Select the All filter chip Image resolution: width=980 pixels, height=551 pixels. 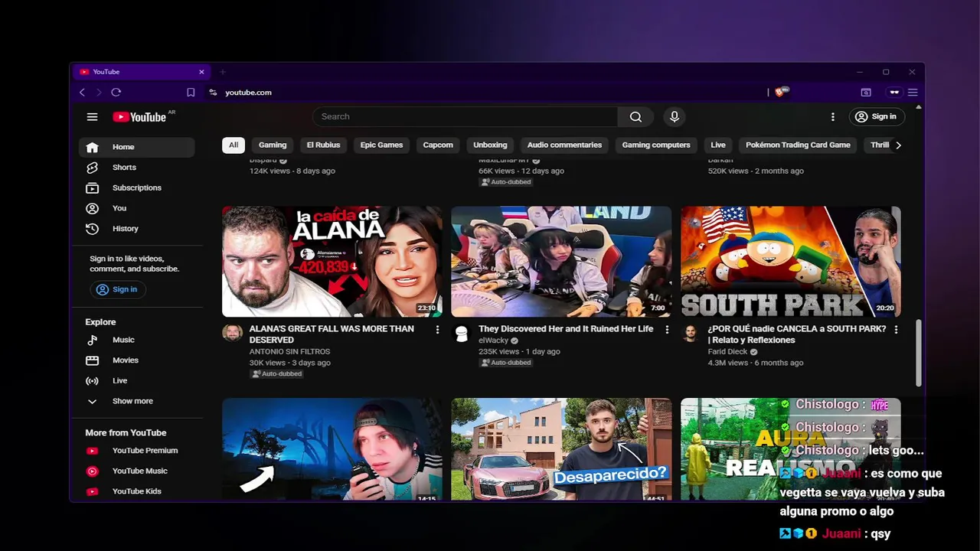pos(234,145)
